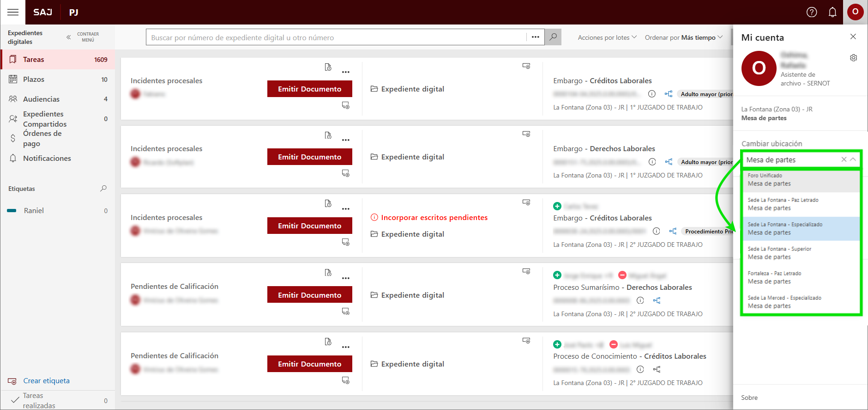Close the Mi cuenta panel
Viewport: 868px width, 410px height.
[853, 37]
